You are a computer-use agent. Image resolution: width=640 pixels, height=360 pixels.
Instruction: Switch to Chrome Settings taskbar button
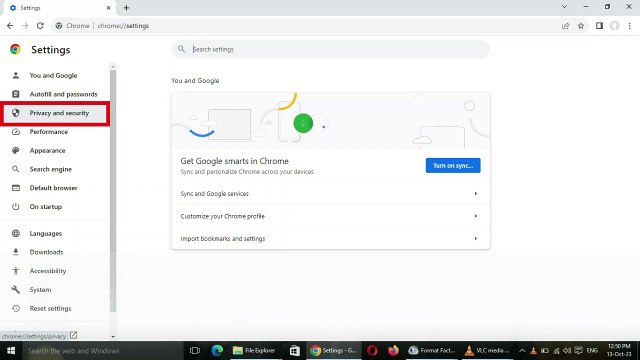pyautogui.click(x=333, y=351)
